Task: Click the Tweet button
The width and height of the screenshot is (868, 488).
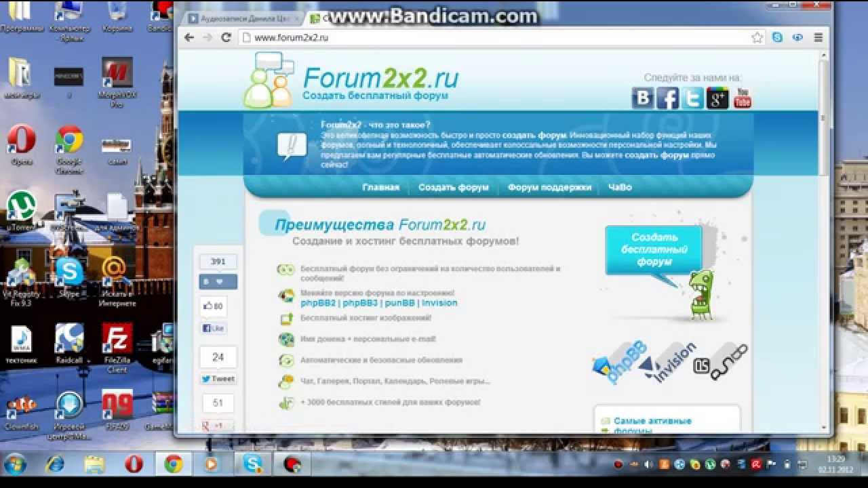Action: 218,379
